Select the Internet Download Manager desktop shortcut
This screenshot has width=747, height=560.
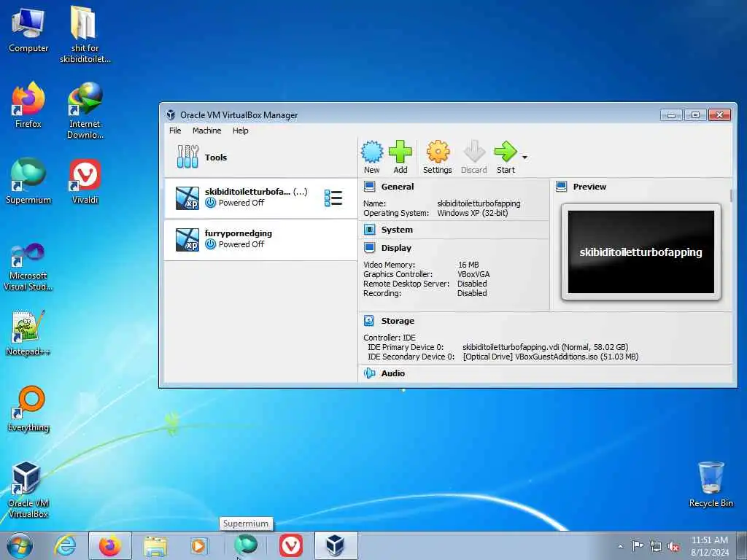(85, 111)
